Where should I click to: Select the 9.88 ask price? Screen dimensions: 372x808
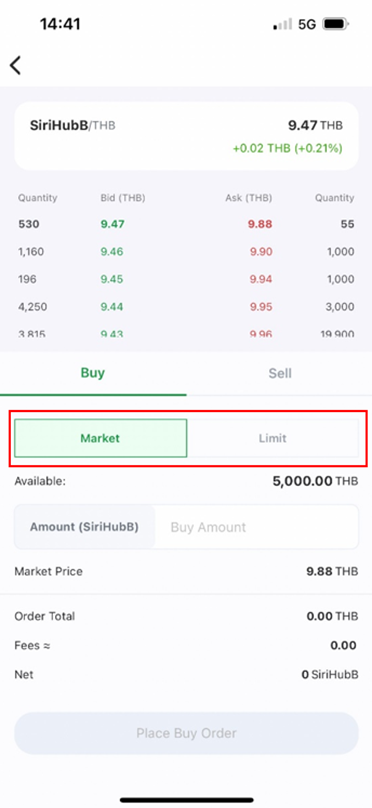coord(261,224)
